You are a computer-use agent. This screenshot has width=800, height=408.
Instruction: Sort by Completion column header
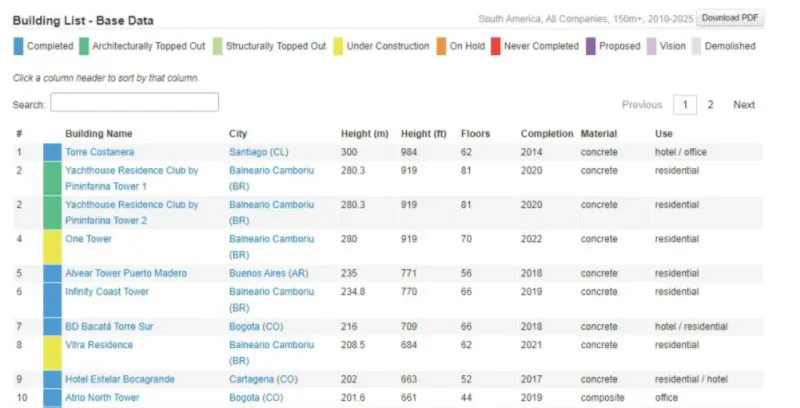coord(547,134)
